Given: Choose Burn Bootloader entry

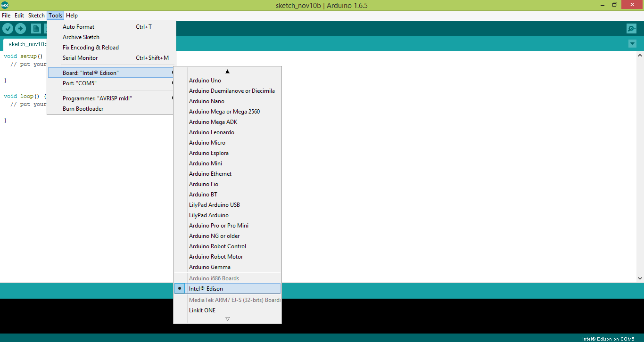Looking at the screenshot, I should pyautogui.click(x=111, y=109).
